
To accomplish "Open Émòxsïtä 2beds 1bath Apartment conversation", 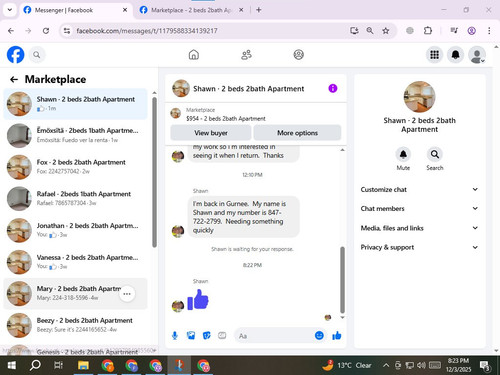I will click(75, 135).
